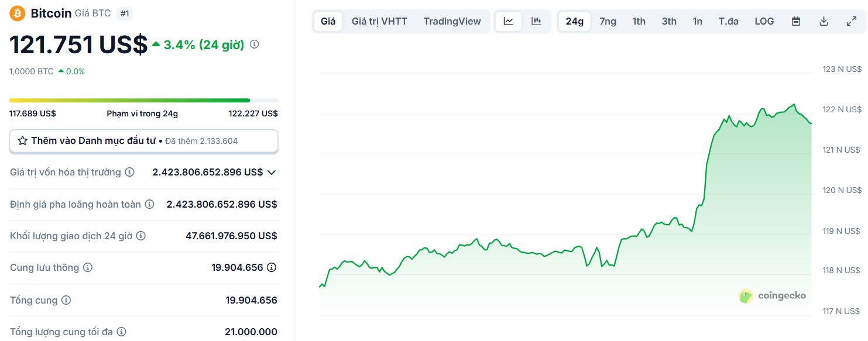Viewport: 868px width, 341px height.
Task: Click market cap value 2.423.806.652.896 US$
Action: click(208, 172)
